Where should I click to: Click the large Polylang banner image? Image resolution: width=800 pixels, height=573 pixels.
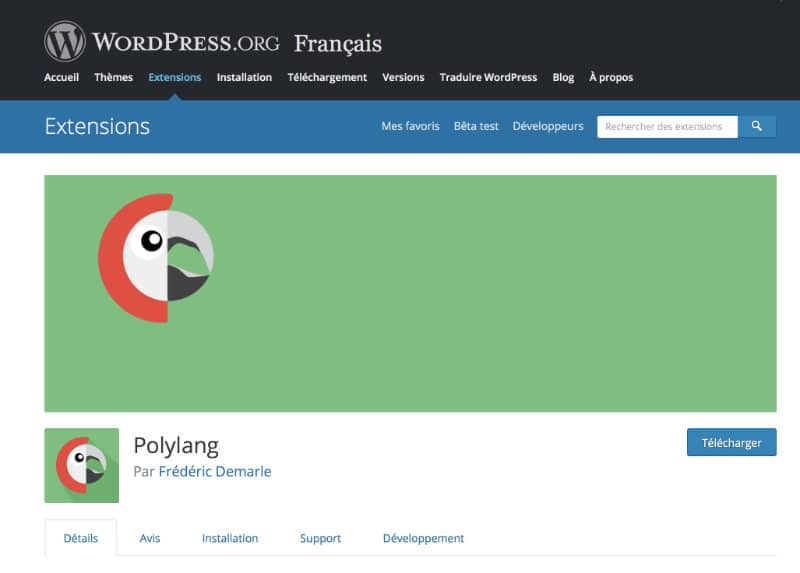point(410,293)
